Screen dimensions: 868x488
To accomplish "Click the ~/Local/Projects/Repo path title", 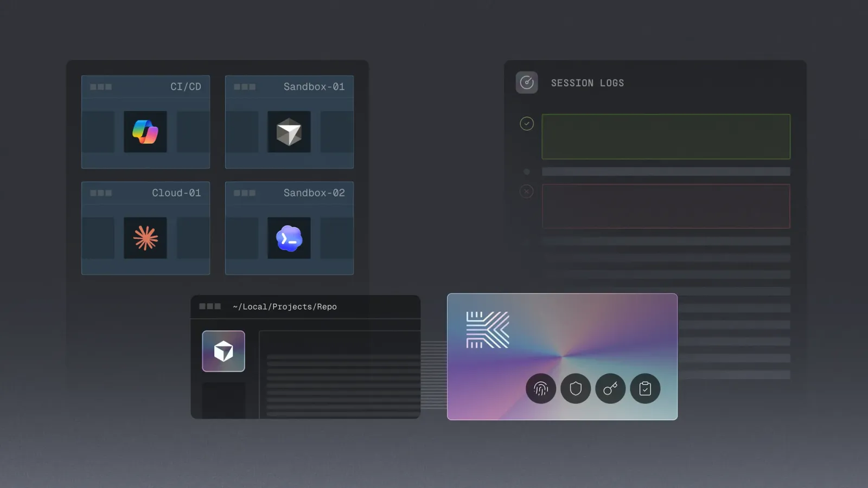I will click(x=285, y=307).
